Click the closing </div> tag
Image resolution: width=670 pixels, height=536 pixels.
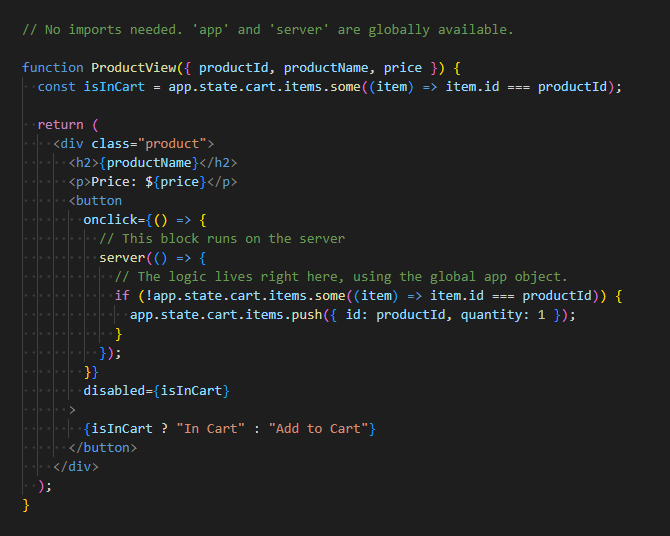tap(75, 467)
